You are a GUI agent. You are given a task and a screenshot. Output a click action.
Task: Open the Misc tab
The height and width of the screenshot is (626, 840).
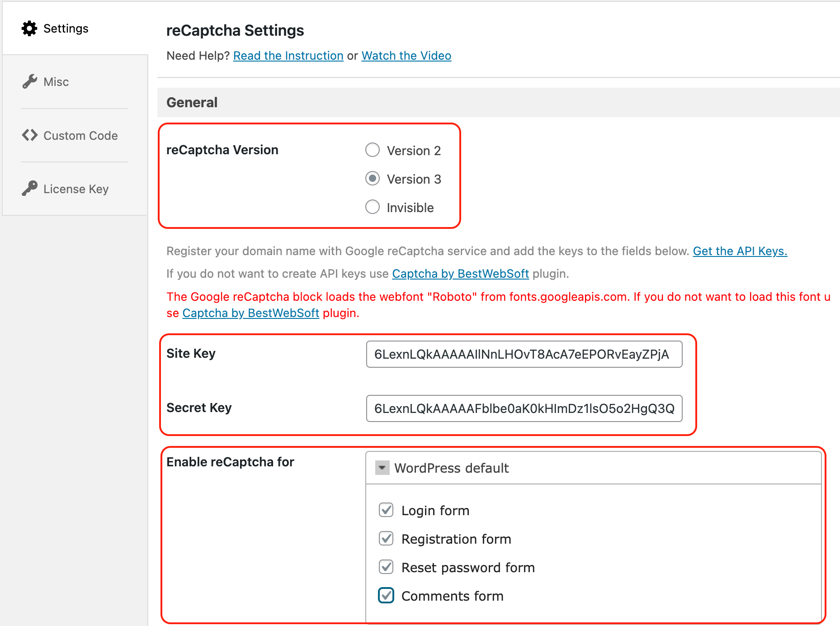56,82
